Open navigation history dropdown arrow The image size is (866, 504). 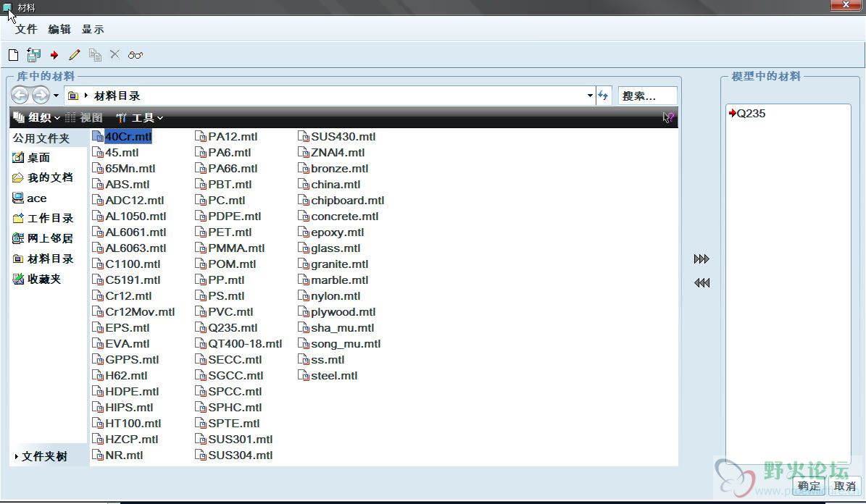56,96
